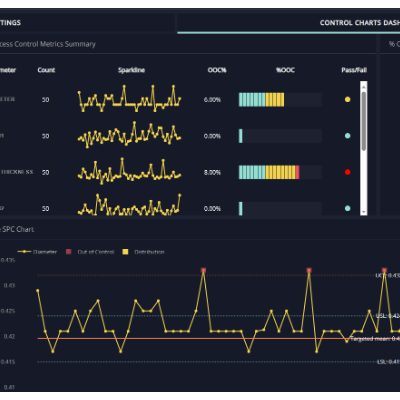
Task: Select the sparkline between Diameter and Thickness rows
Action: pos(129,135)
